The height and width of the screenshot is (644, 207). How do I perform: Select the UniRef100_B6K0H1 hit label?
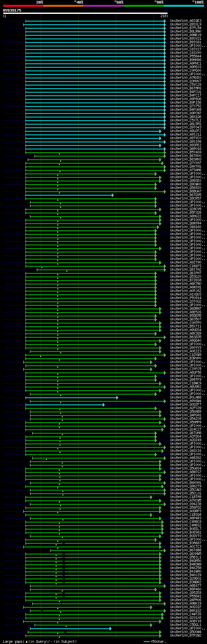coord(186,483)
